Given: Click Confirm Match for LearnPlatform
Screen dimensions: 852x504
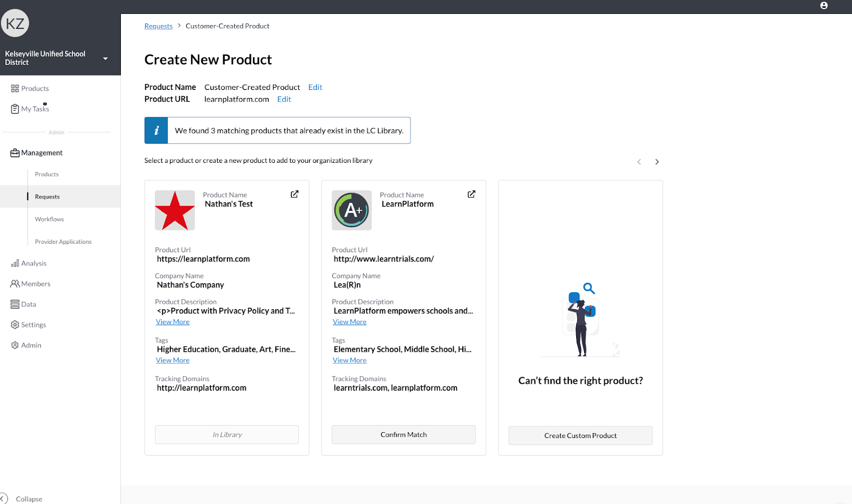Looking at the screenshot, I should click(404, 435).
